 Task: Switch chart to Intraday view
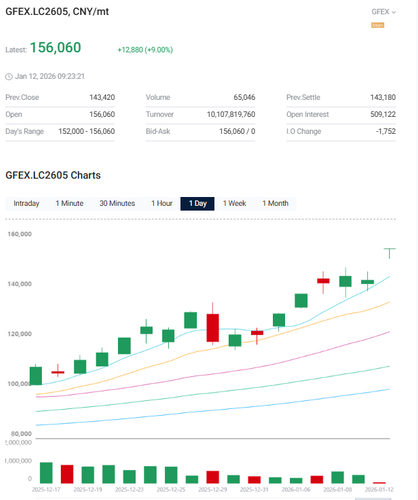coord(26,203)
